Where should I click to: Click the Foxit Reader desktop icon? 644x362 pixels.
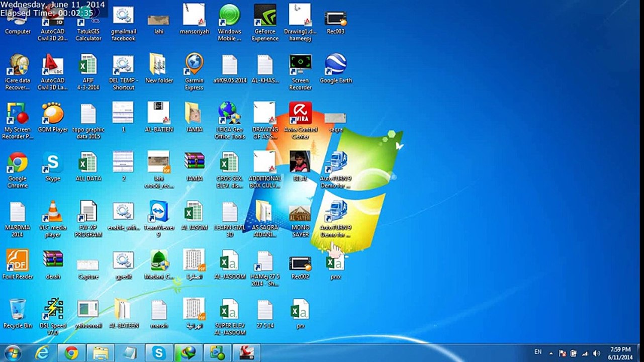click(x=18, y=264)
